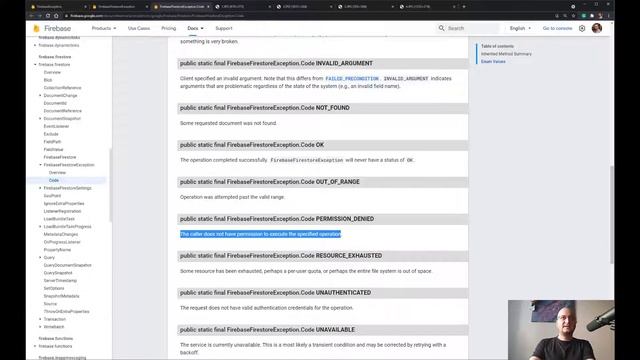Collapse the firebase.firestore sidebar section
This screenshot has height=360, width=640.
pos(35,64)
